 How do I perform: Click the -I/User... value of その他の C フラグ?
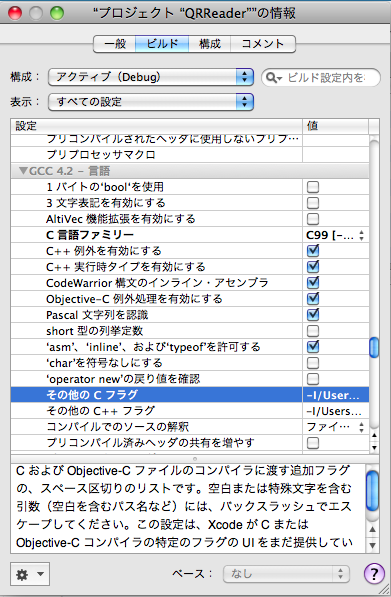(333, 395)
